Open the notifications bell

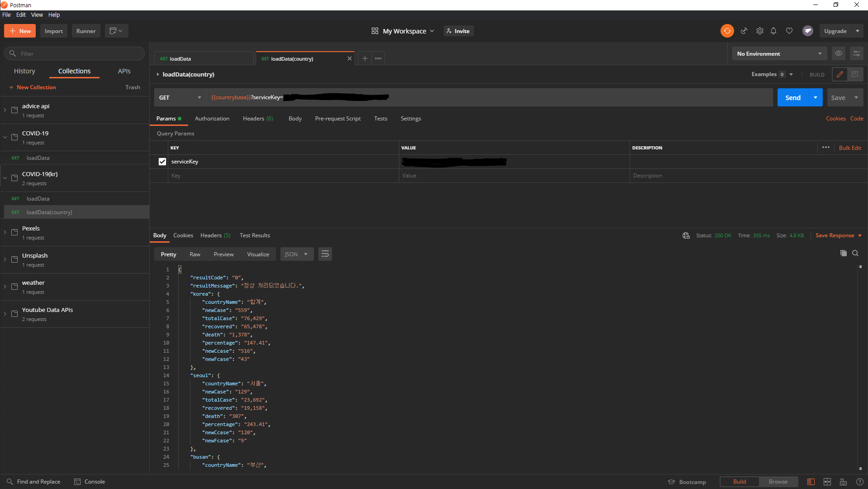pyautogui.click(x=773, y=31)
